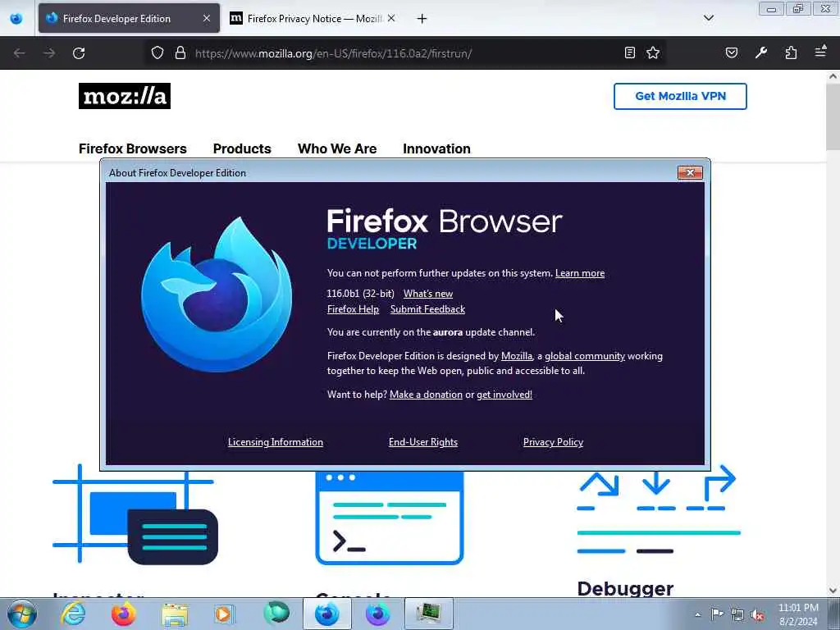The height and width of the screenshot is (630, 840).
Task: Open End-User Rights link
Action: click(423, 442)
